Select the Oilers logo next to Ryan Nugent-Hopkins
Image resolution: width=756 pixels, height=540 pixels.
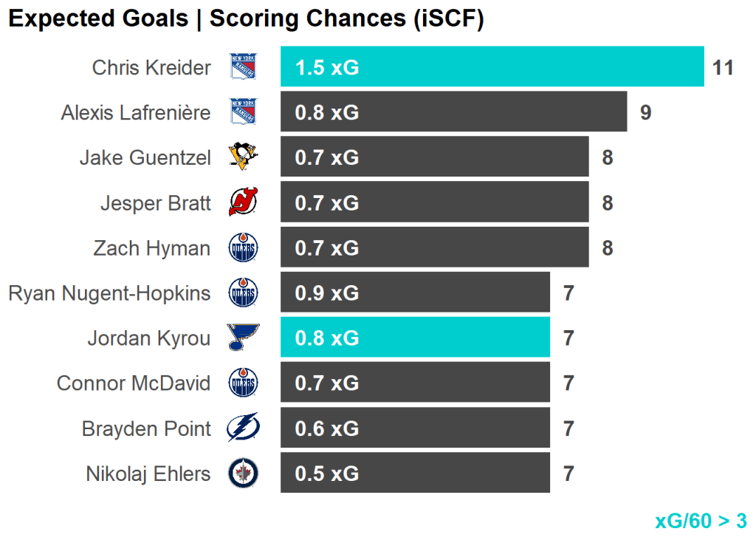point(243,293)
